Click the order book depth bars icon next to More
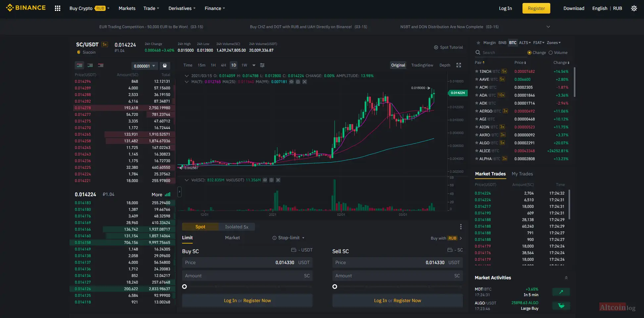 coord(168,195)
